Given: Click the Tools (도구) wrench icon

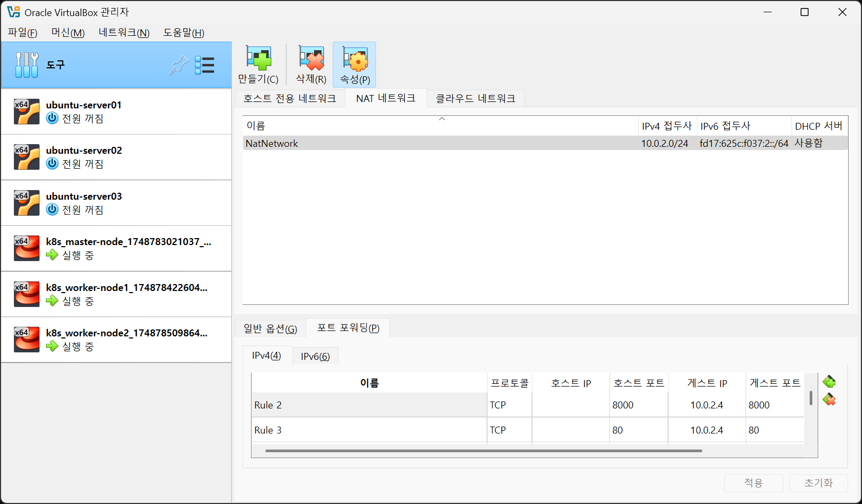Looking at the screenshot, I should click(x=27, y=65).
